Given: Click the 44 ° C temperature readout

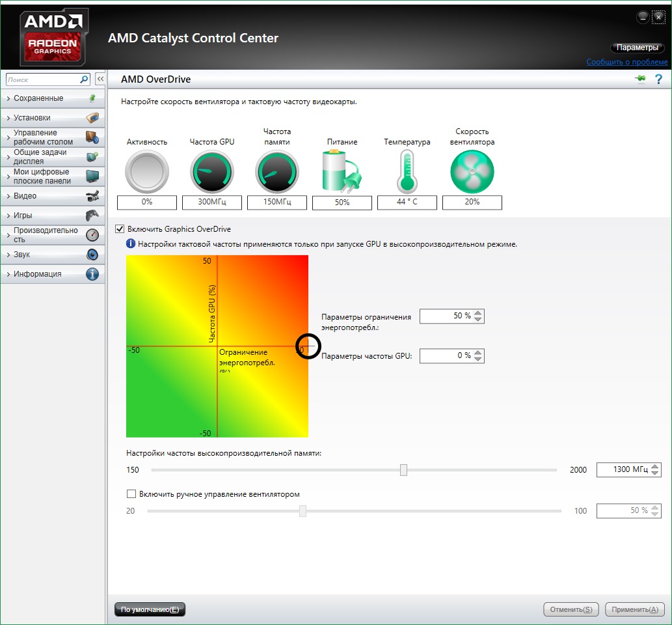Looking at the screenshot, I should (x=407, y=202).
